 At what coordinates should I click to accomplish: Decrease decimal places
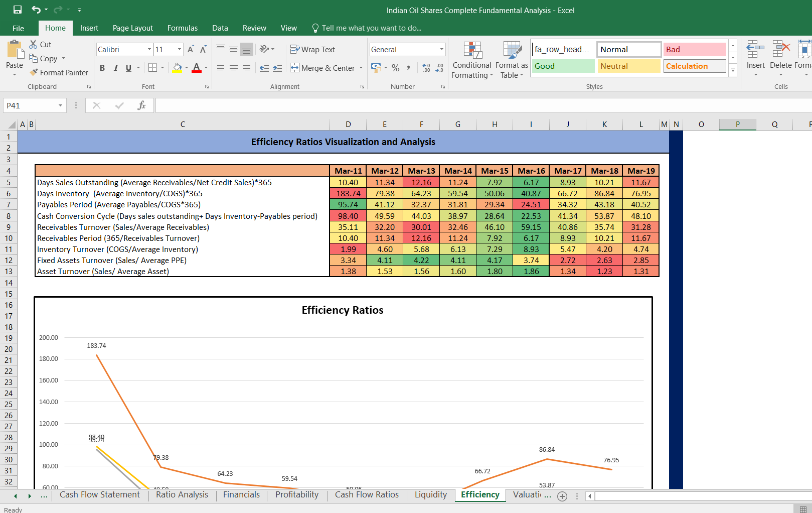[439, 68]
